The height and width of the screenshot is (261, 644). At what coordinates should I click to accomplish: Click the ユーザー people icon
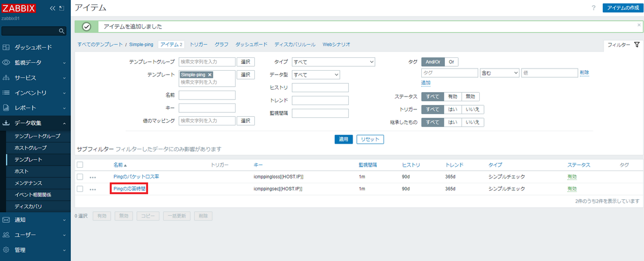point(6,235)
